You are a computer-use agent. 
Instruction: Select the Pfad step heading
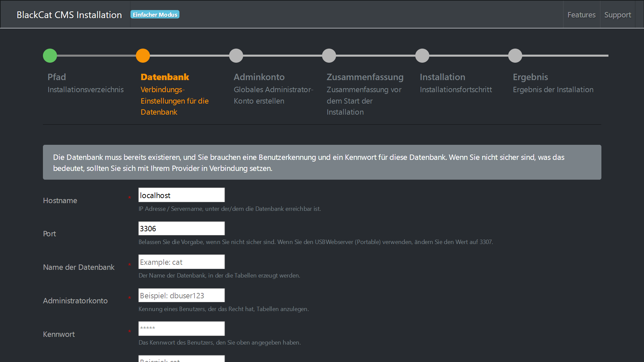(57, 77)
